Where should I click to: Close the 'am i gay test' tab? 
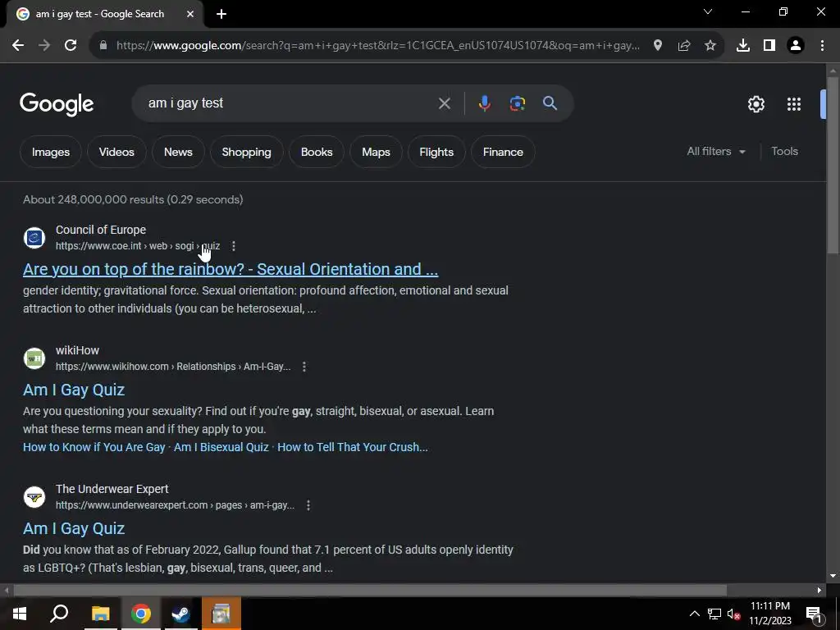tap(190, 14)
